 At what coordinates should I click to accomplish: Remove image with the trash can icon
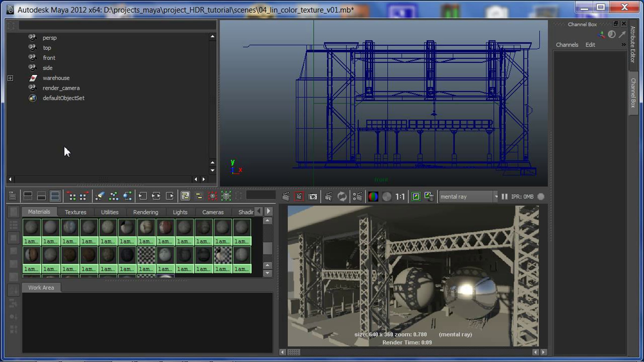(x=430, y=197)
